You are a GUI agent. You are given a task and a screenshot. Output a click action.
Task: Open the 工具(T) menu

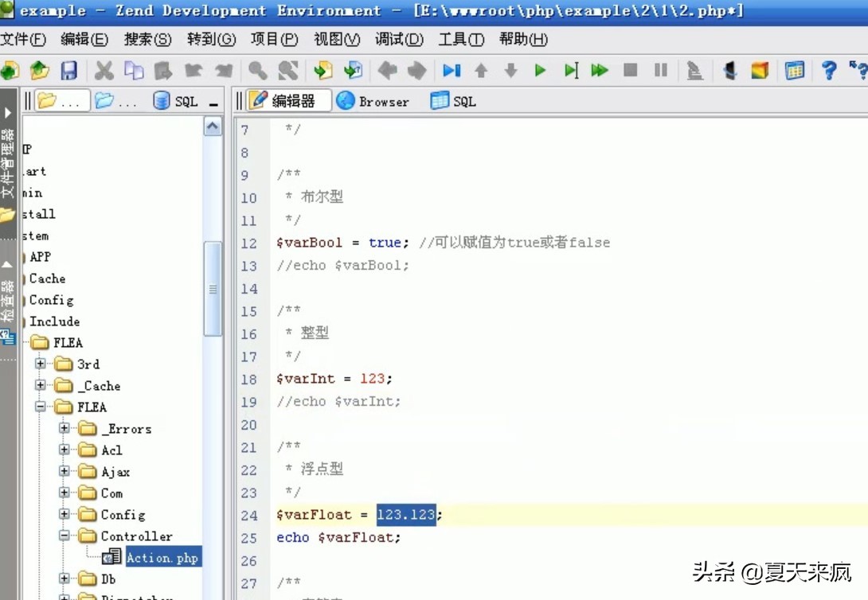tap(461, 38)
